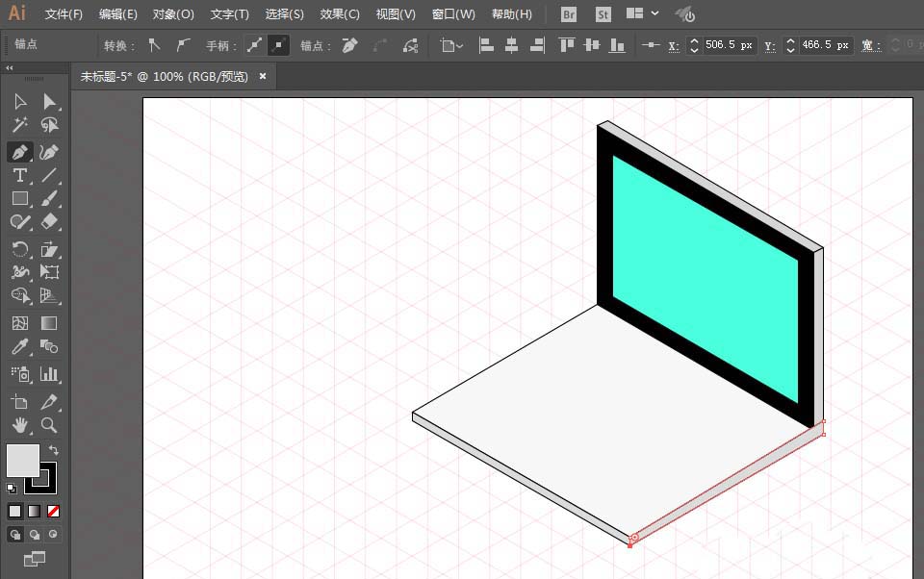Image resolution: width=924 pixels, height=579 pixels.
Task: Select the Selection tool (black arrow)
Action: (20, 101)
